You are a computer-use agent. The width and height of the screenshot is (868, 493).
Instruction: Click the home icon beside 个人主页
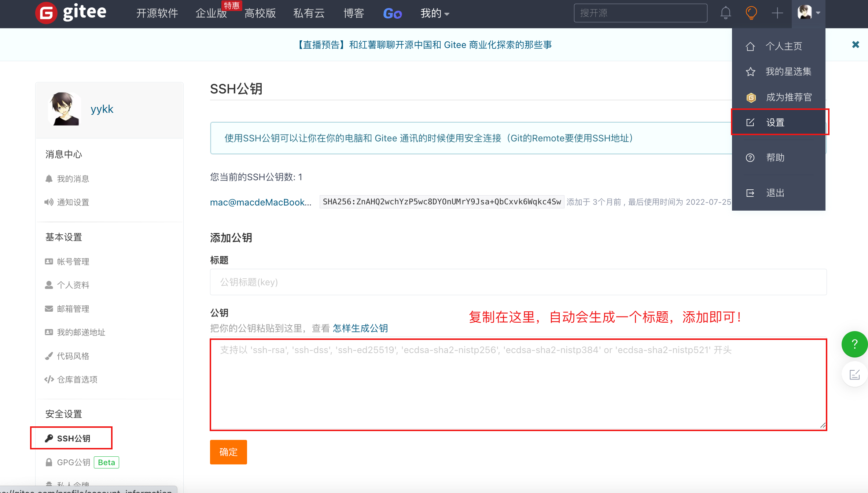tap(750, 47)
